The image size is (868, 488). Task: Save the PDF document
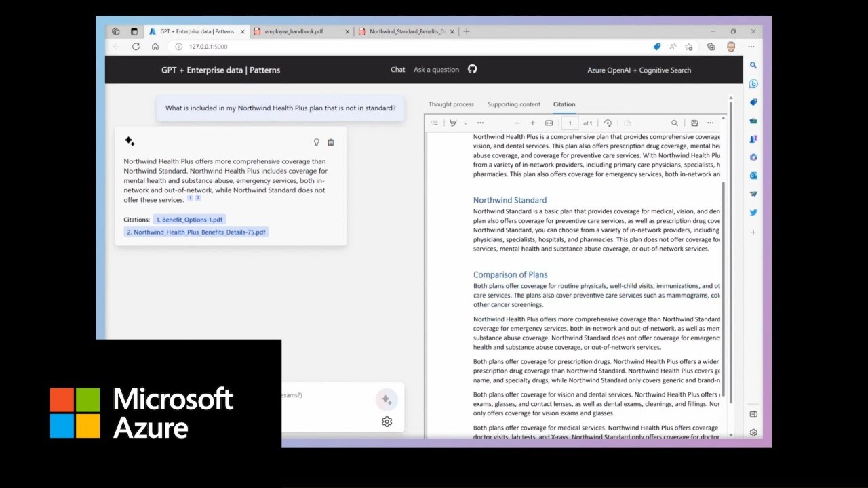694,123
